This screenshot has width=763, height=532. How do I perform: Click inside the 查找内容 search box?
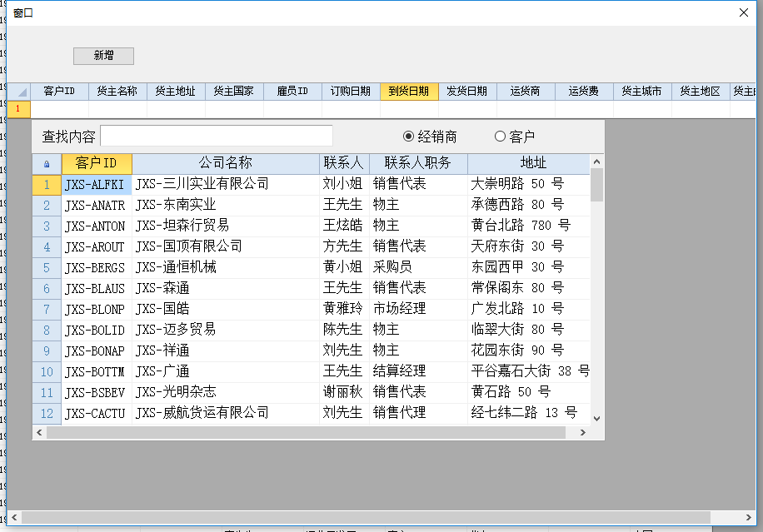coord(217,137)
